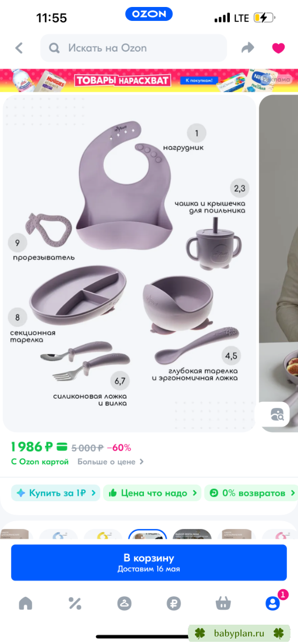
Task: Expand Больше о цене details
Action: (111, 462)
